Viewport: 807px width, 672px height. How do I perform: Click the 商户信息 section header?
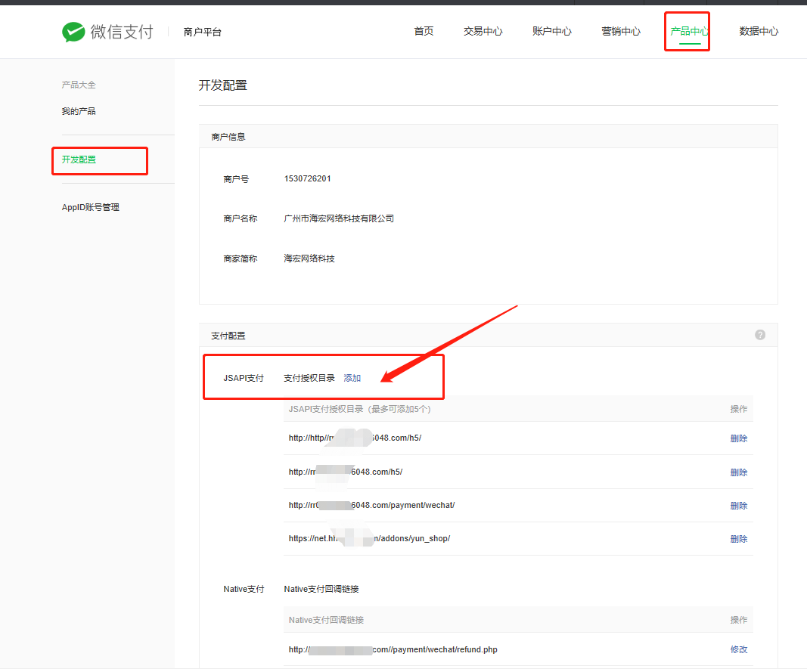[x=228, y=137]
